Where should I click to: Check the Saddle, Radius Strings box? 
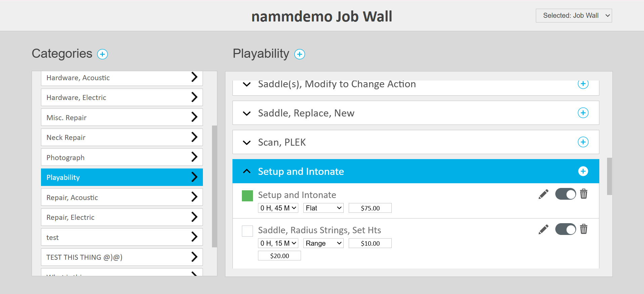[x=247, y=231]
